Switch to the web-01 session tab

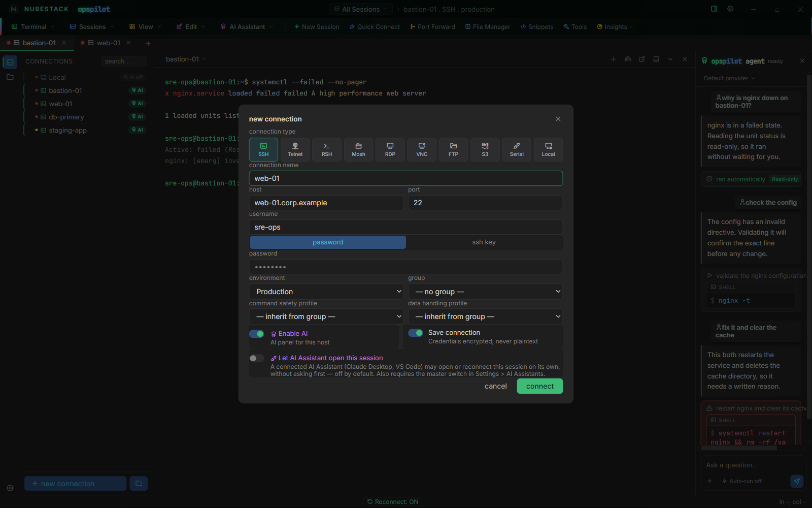coord(106,43)
